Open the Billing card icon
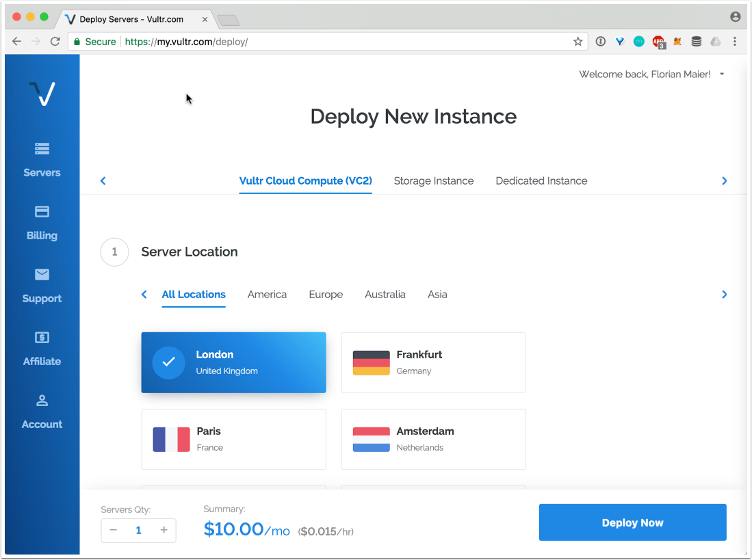Viewport: 752px width, 560px height. (42, 212)
